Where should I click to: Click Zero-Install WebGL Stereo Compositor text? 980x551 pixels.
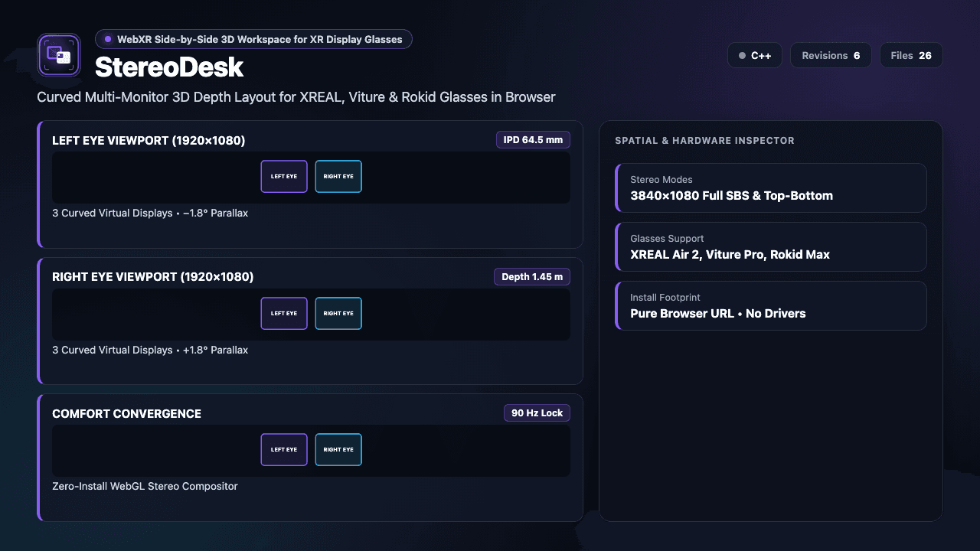click(x=145, y=486)
